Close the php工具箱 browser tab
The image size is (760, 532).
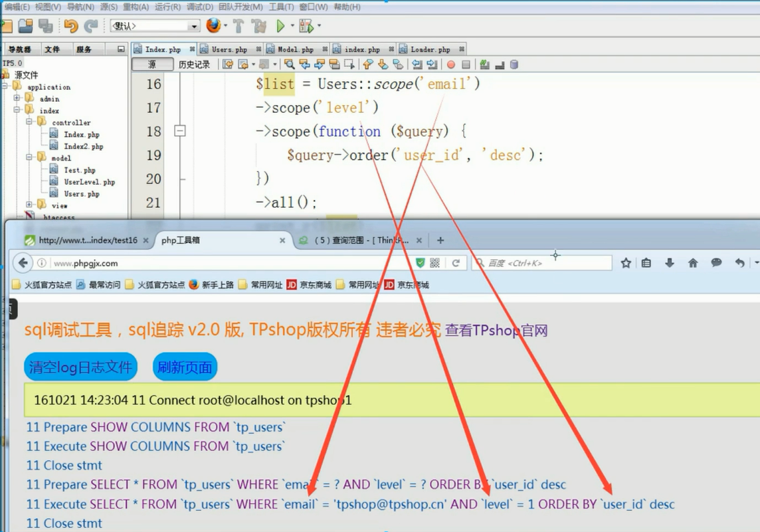(282, 240)
